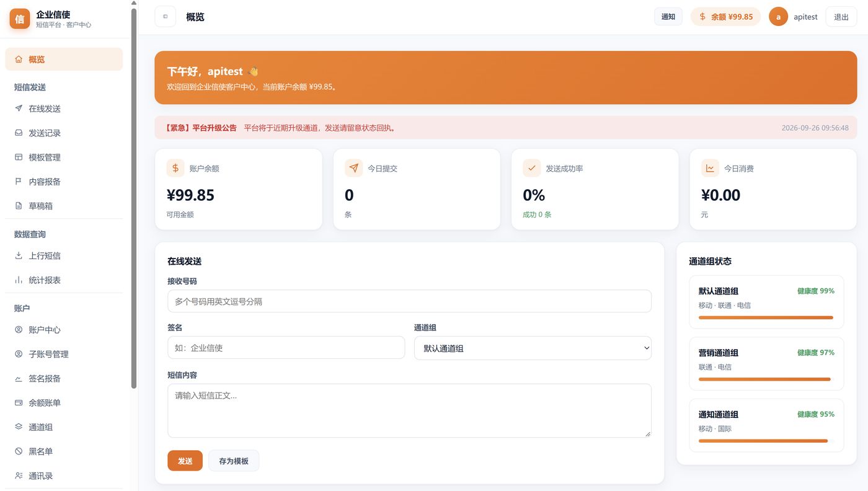Viewport: 868px width, 491px height.
Task: Click the card icon beside 余额账单
Action: click(19, 403)
